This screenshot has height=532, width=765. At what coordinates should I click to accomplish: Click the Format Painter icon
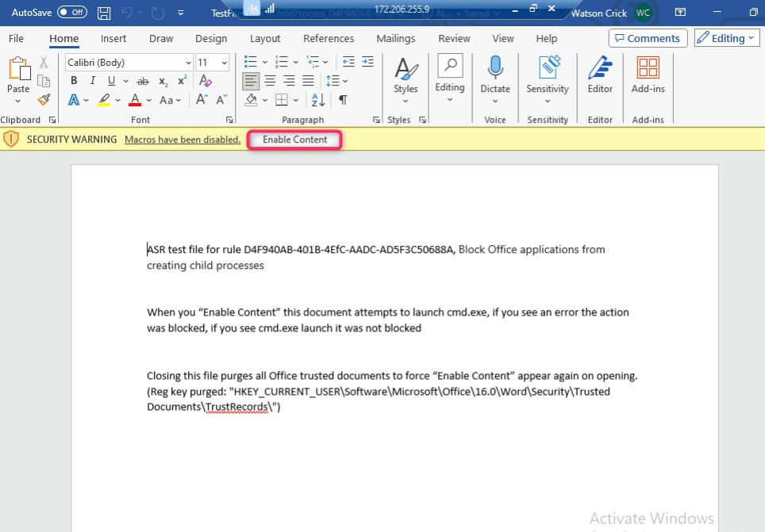click(44, 100)
